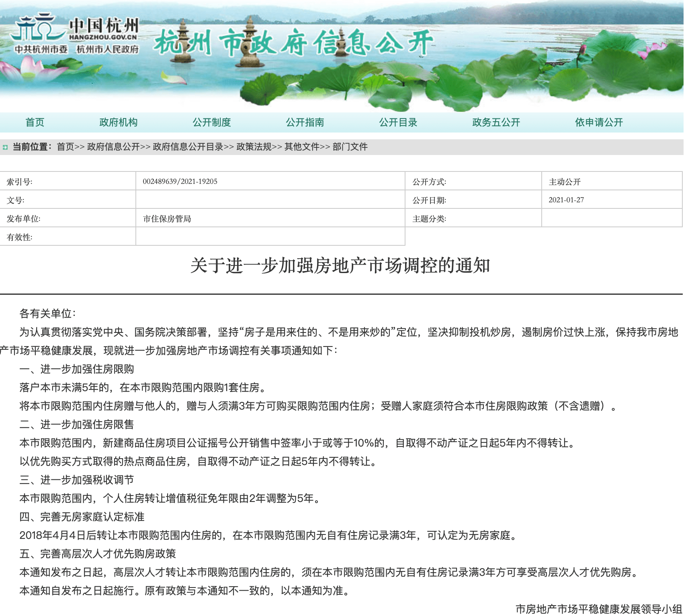Open the 公开制度 navigation item
The width and height of the screenshot is (692, 616).
tap(212, 122)
